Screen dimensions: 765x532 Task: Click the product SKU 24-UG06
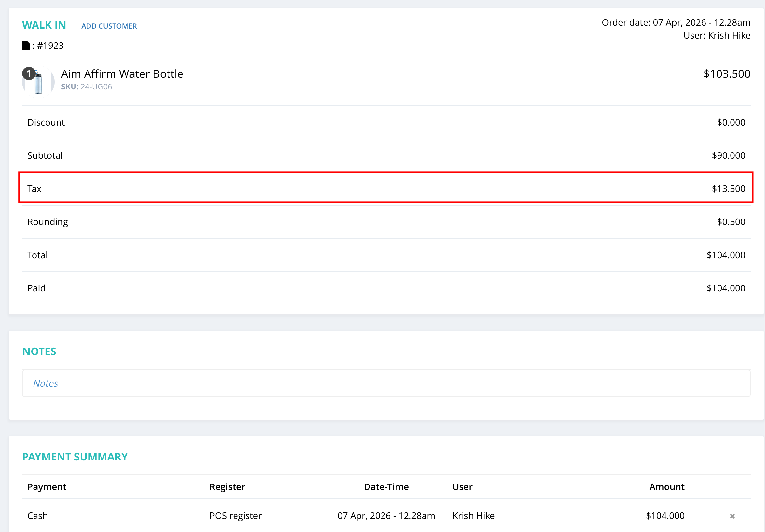pos(96,86)
